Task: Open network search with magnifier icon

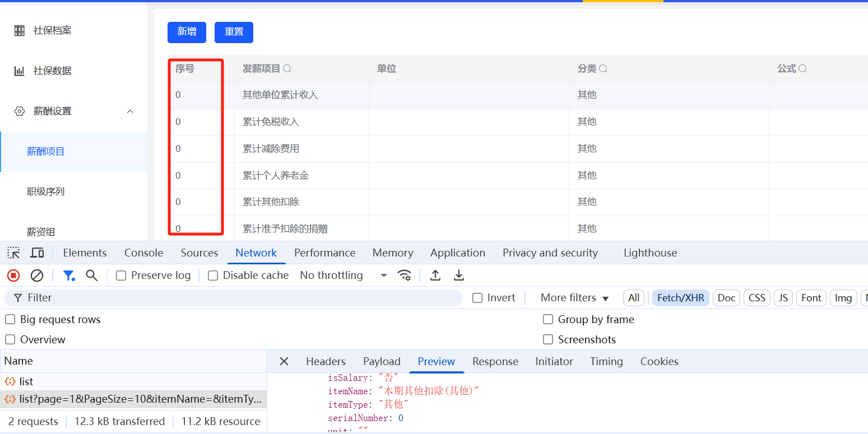Action: click(x=91, y=275)
